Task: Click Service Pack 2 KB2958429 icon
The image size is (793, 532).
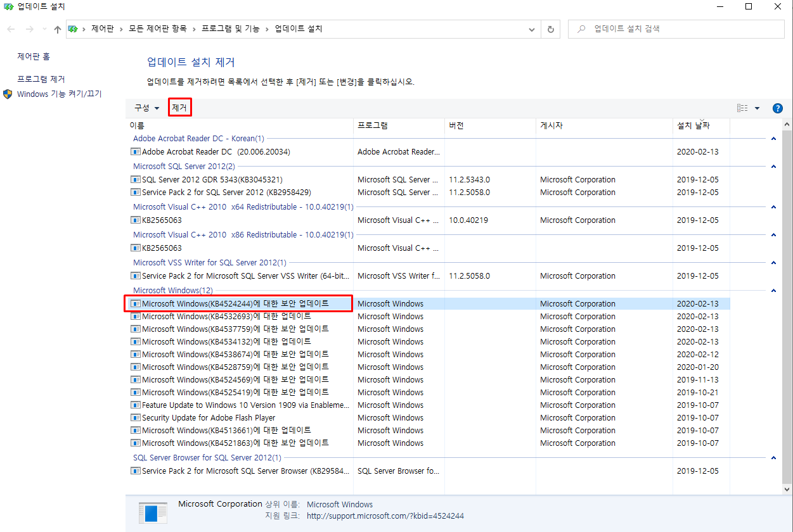Action: point(135,193)
